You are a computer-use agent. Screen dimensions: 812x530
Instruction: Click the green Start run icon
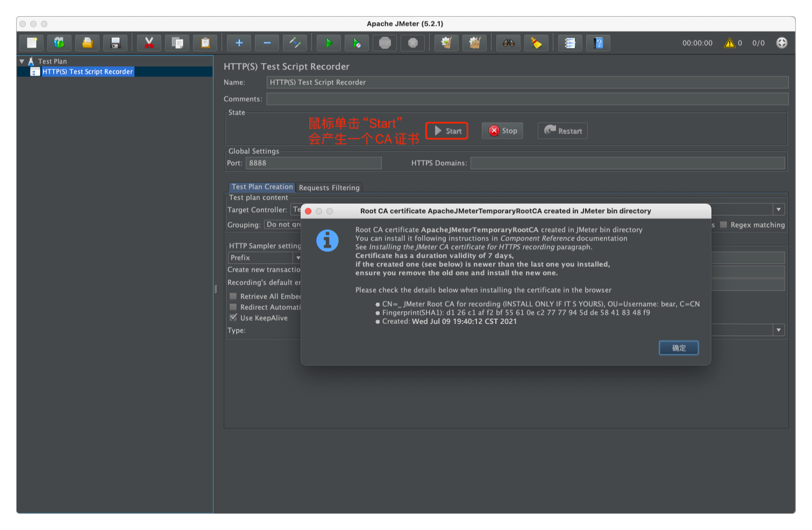tap(329, 43)
